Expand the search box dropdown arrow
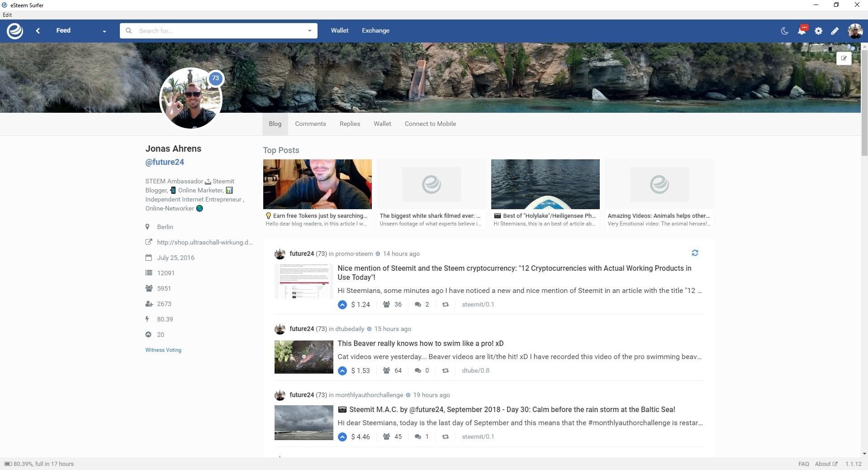 tap(309, 31)
